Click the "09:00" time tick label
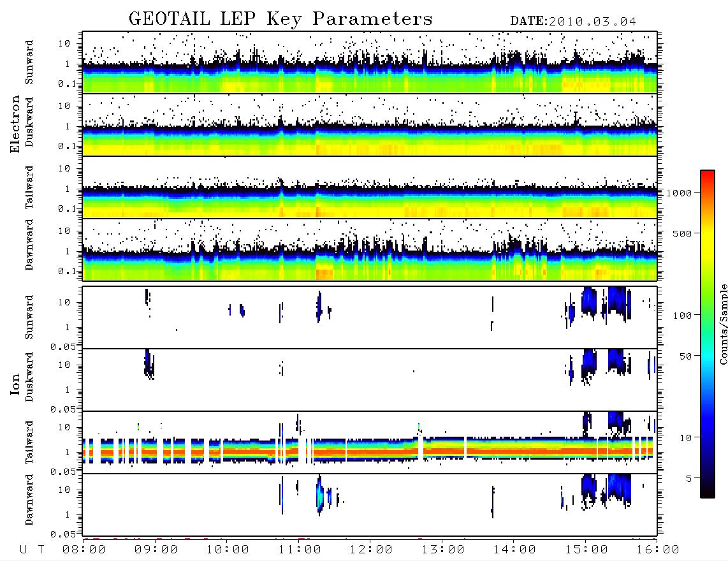The width and height of the screenshot is (728, 561). tap(156, 550)
